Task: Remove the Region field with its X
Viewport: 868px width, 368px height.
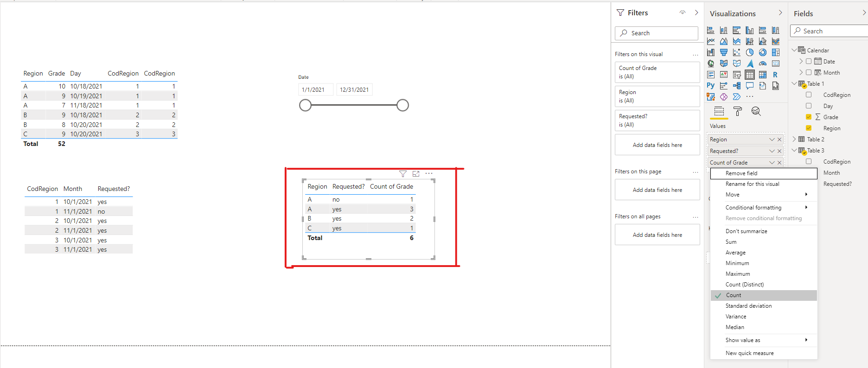Action: 779,140
